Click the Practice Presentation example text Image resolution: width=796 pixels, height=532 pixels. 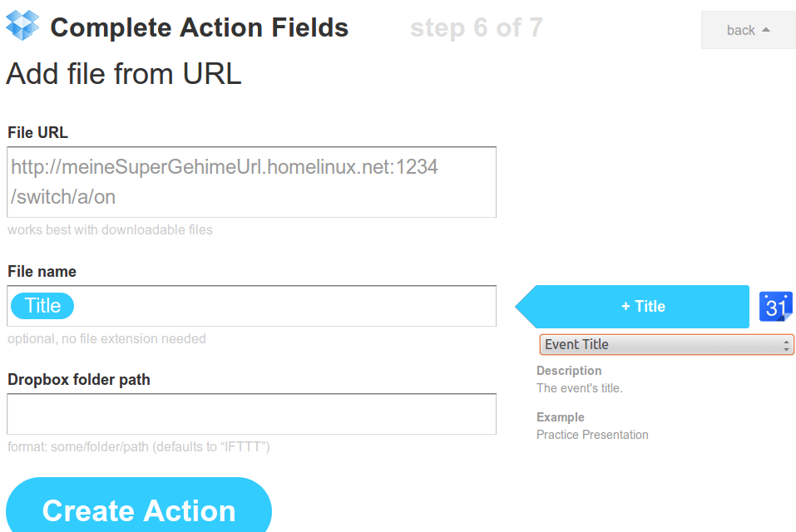coord(592,435)
